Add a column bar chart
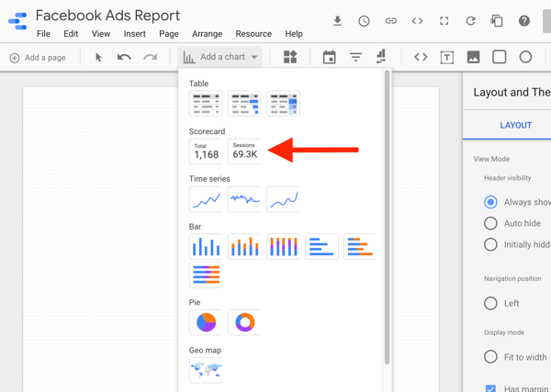Screen dimensions: 551x392 [206, 247]
